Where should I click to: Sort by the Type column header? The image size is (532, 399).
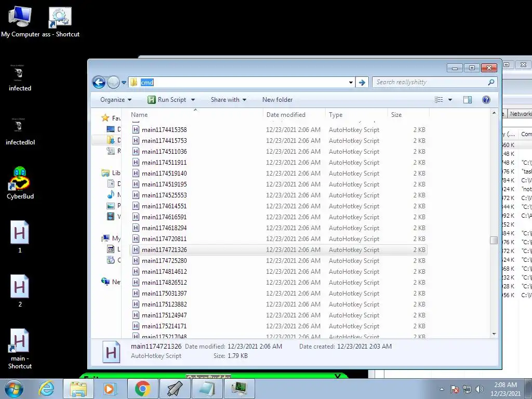click(x=356, y=115)
